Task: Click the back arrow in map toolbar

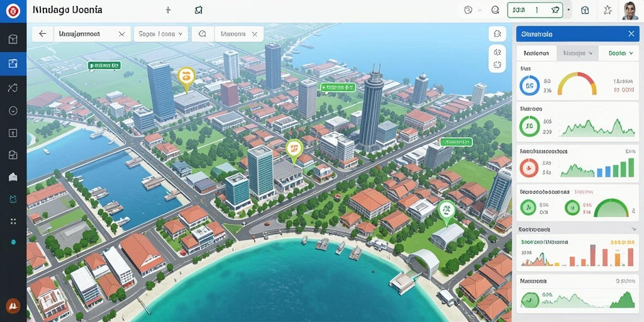Action: point(42,34)
